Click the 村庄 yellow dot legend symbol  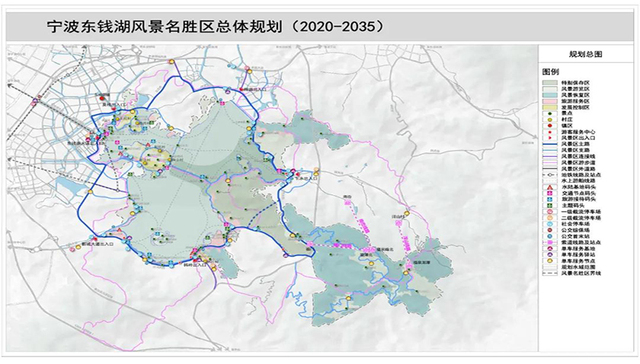click(550, 120)
